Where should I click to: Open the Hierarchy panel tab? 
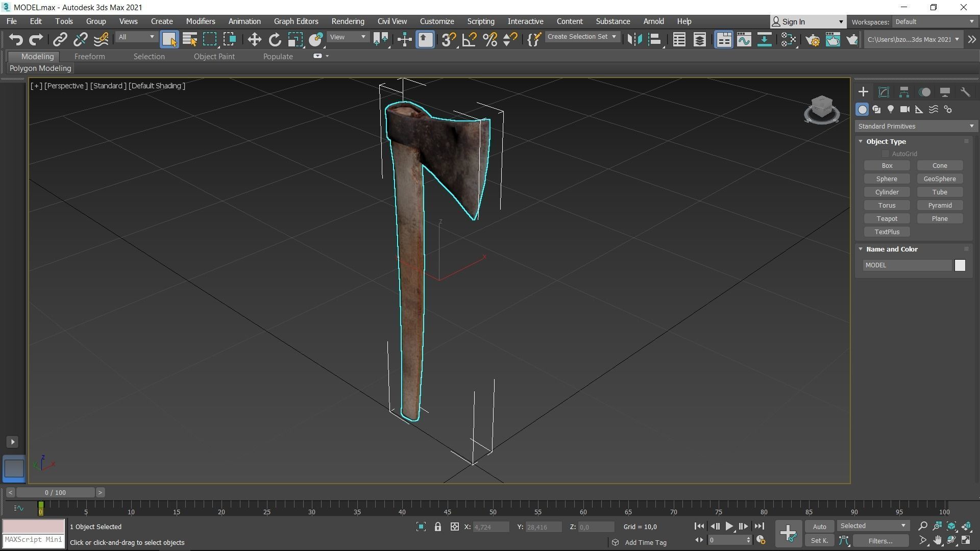tap(904, 92)
